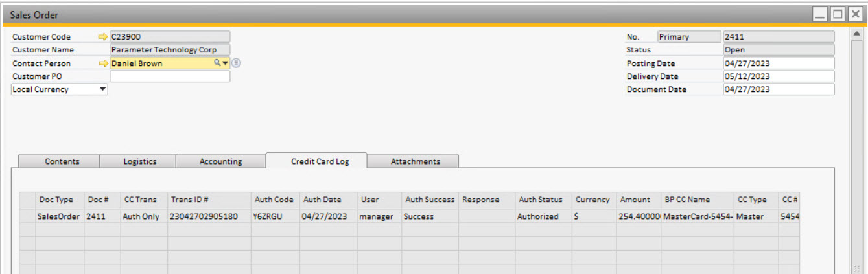The width and height of the screenshot is (868, 274).
Task: Minimize the Sales Order window
Action: (x=820, y=14)
